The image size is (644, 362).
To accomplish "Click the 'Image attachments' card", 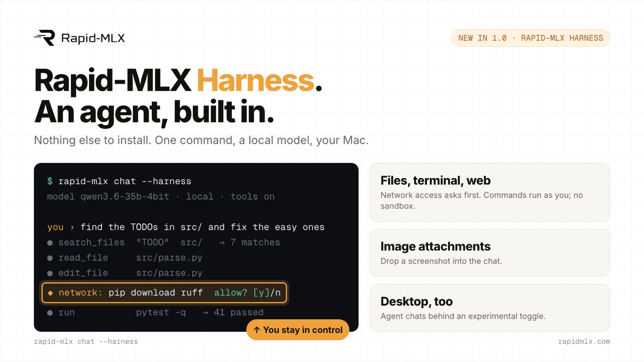I will 490,253.
